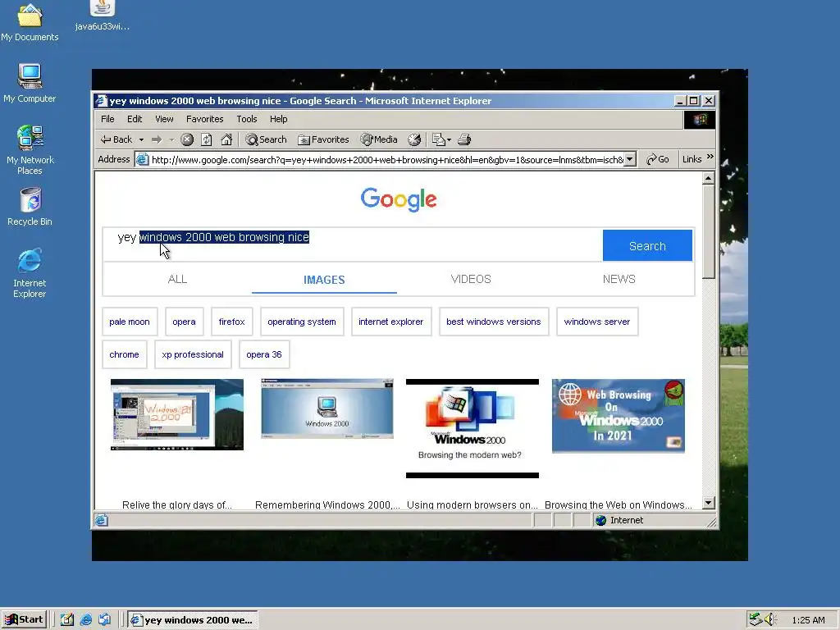Click the windows server suggestion chip
Screen dimensions: 840x630
(x=597, y=322)
